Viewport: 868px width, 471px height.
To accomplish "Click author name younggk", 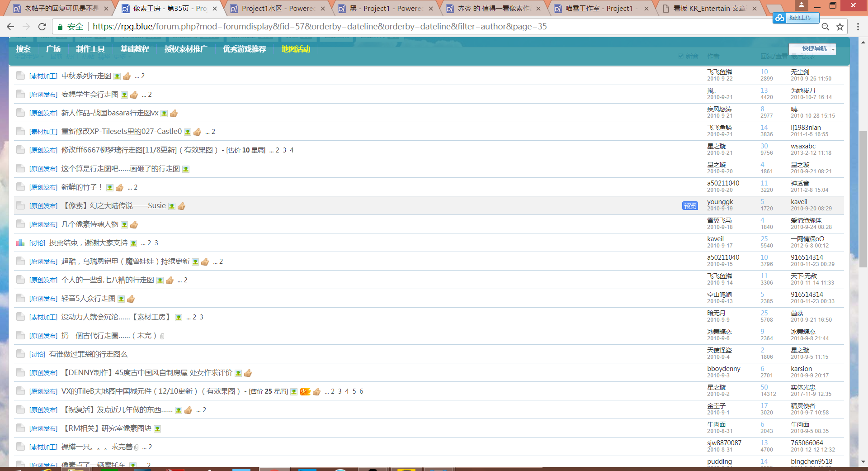I will tap(720, 202).
